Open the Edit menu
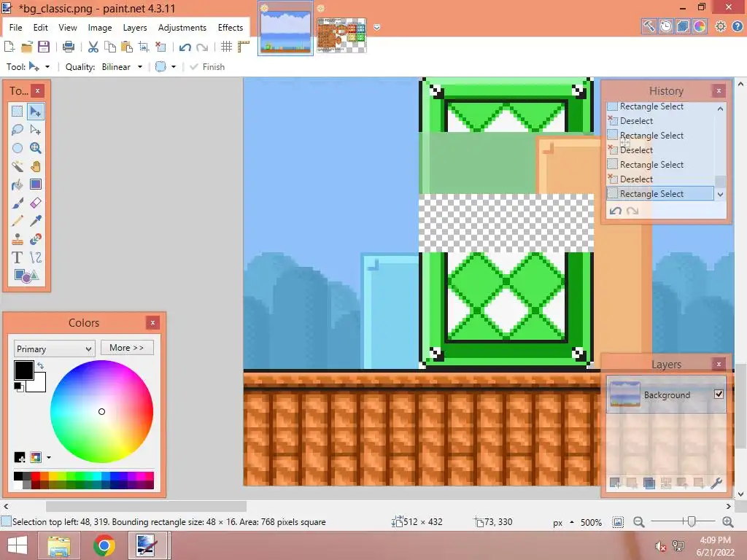Screen dimensions: 747x560 coord(41,27)
